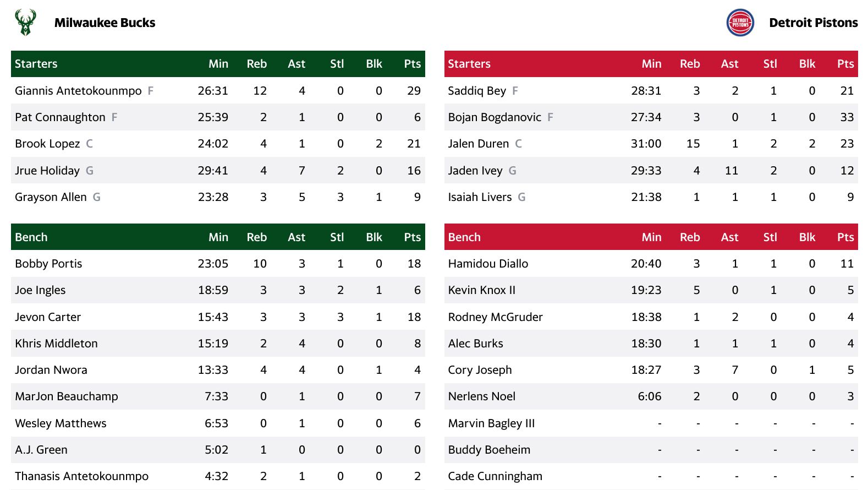Open Bojan Bogdanovic's player page
Image resolution: width=868 pixels, height=490 pixels.
coord(495,117)
